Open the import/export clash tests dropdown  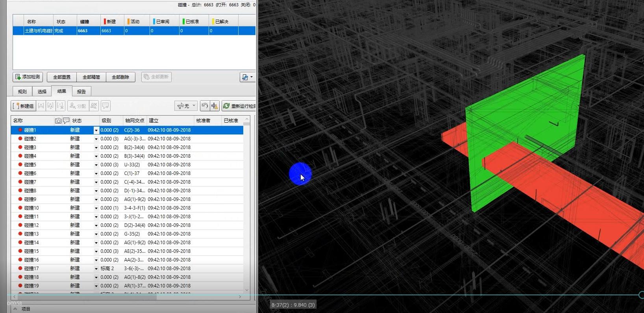(x=248, y=77)
